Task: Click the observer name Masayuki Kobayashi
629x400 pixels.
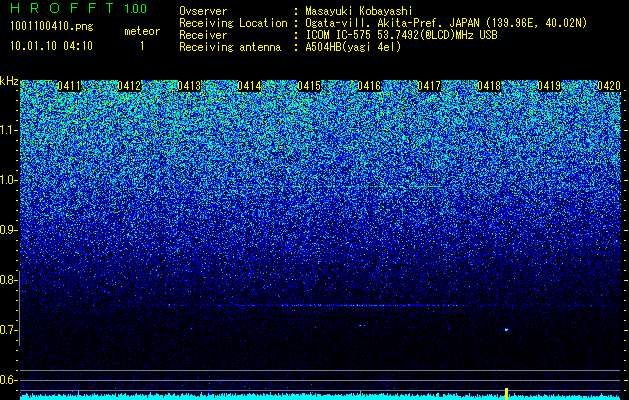Action: (359, 11)
